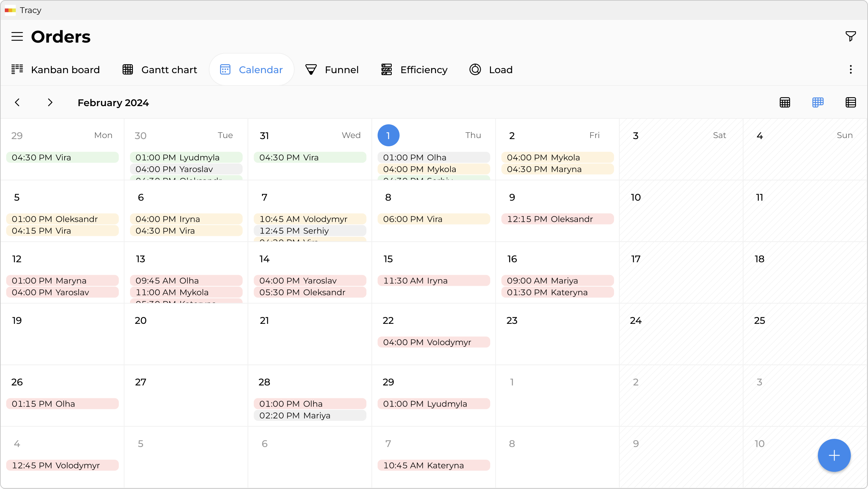
Task: Click the February 2024 month label
Action: [113, 103]
